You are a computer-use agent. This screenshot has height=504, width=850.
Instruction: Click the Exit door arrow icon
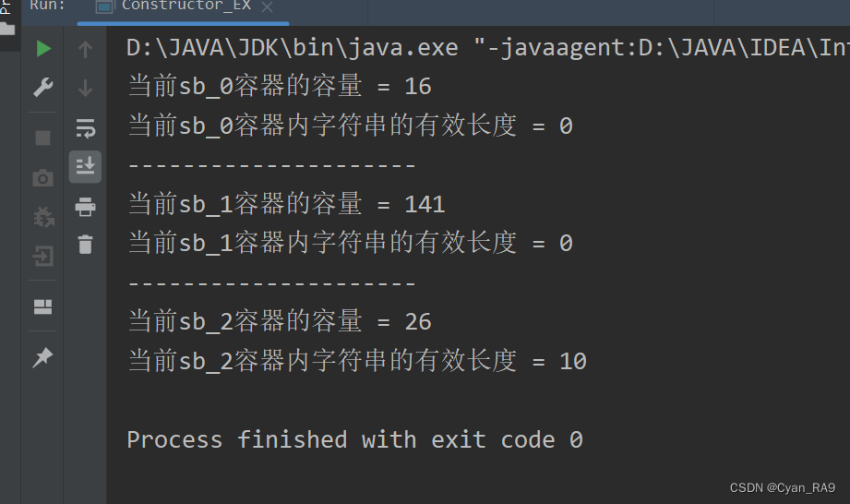tap(43, 256)
